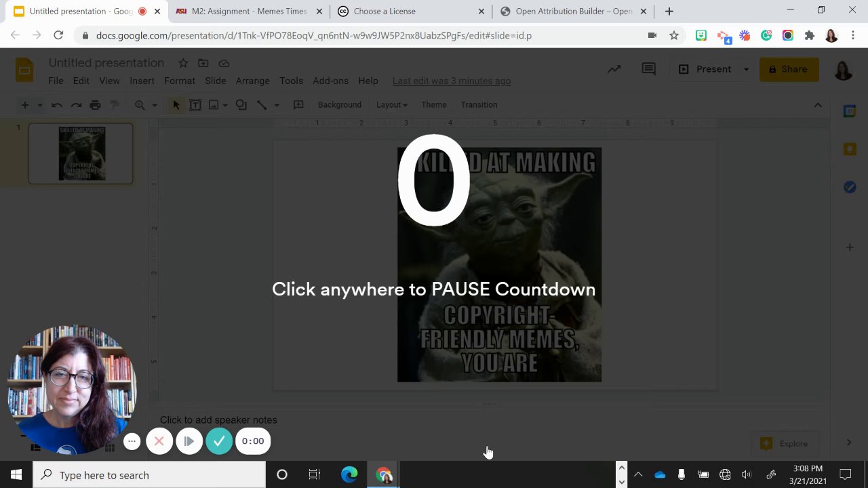Open the Help menu
This screenshot has width=868, height=488.
[368, 81]
